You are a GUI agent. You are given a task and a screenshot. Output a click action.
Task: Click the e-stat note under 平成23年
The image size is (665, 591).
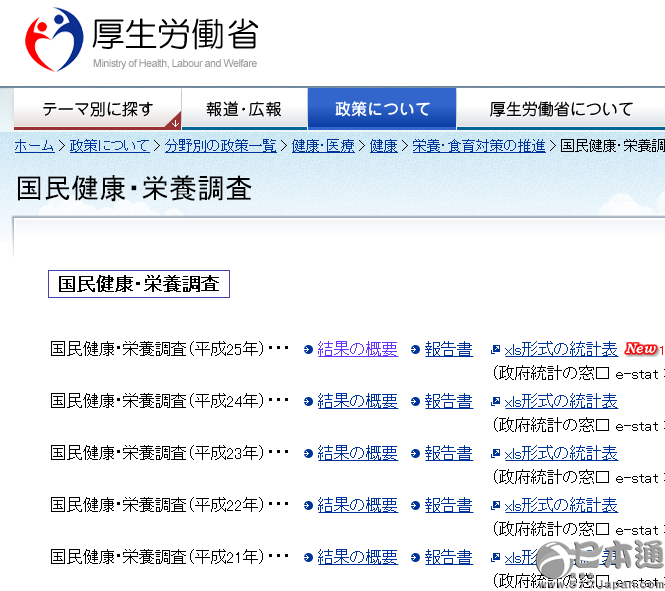[578, 478]
